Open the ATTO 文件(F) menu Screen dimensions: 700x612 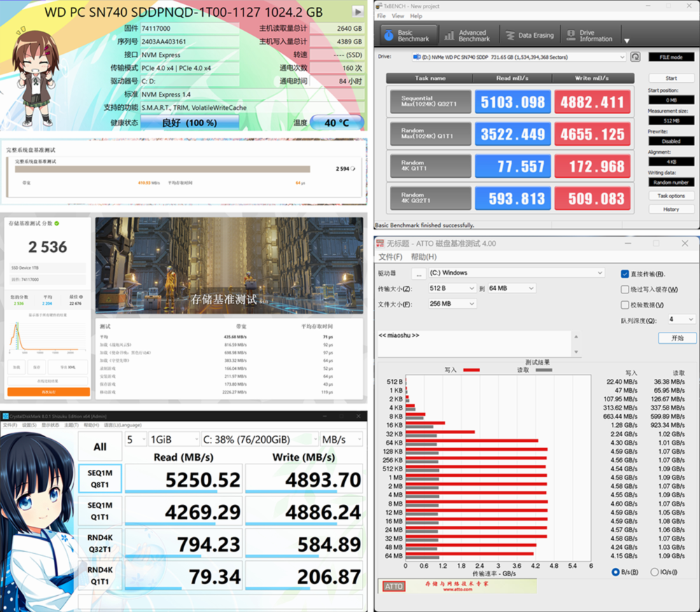pos(390,257)
